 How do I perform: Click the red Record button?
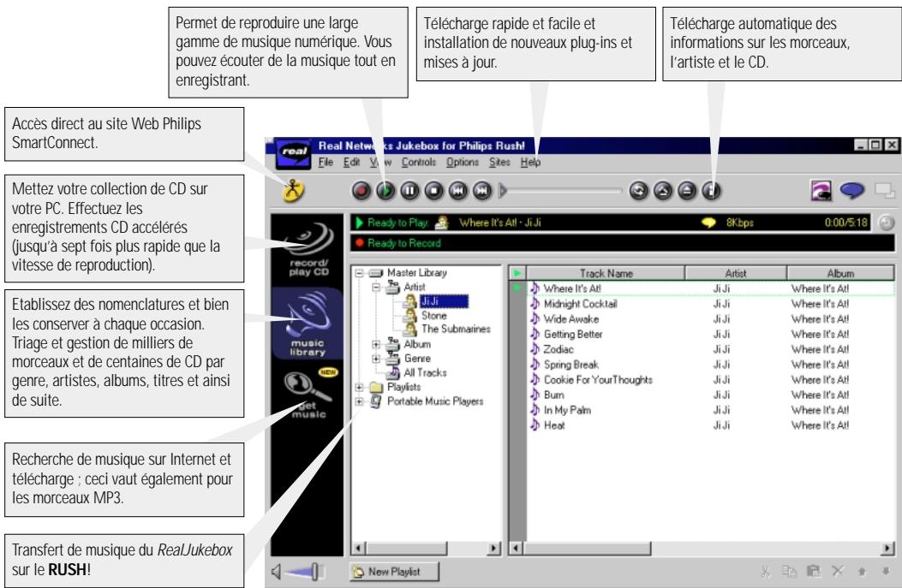[361, 190]
